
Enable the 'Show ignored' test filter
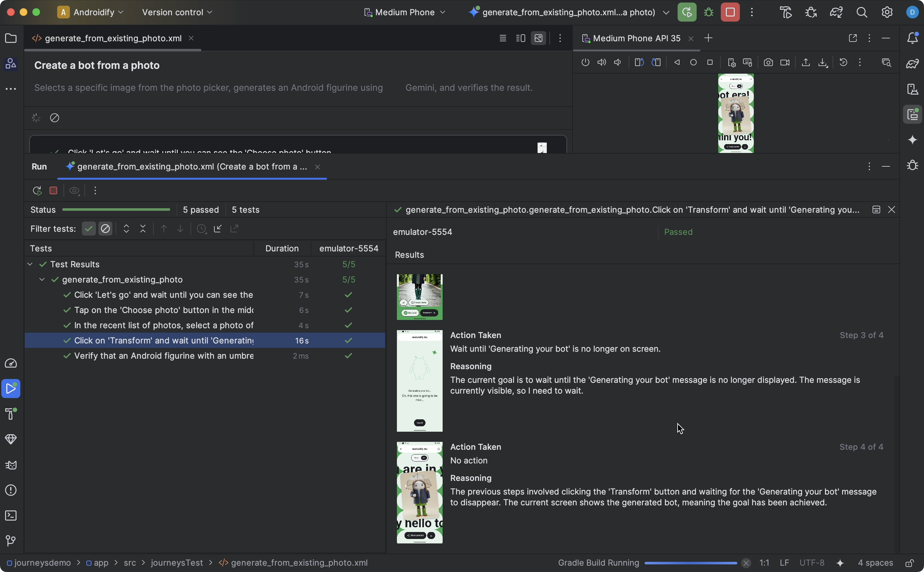coord(105,229)
